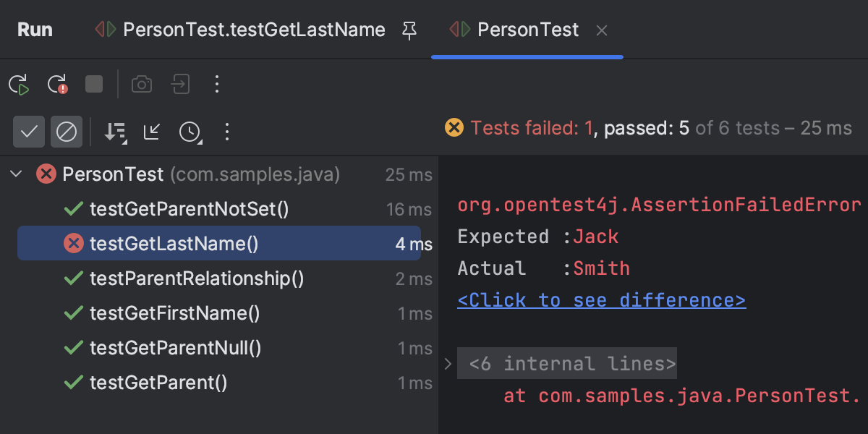Rerun the tests with the green run icon
The width and height of the screenshot is (868, 434).
coord(19,85)
